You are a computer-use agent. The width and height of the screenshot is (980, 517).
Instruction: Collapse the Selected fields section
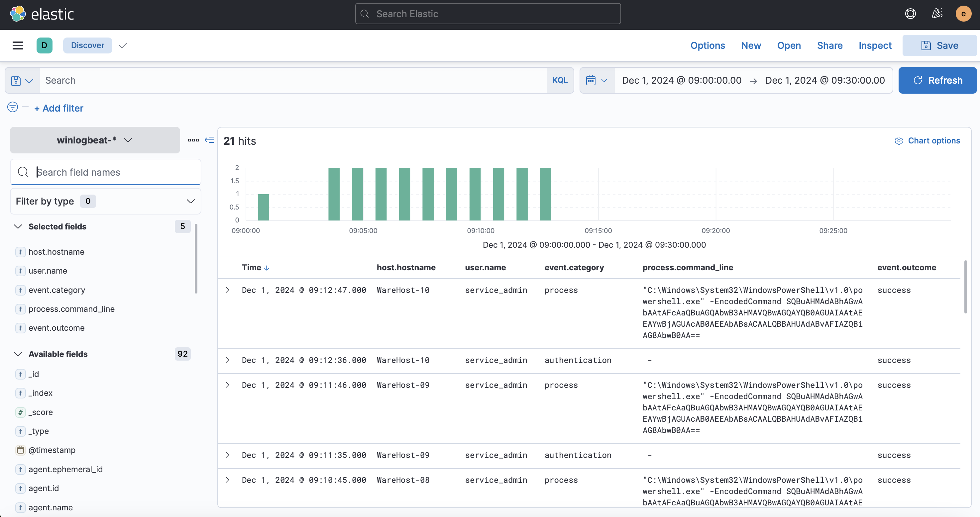18,226
